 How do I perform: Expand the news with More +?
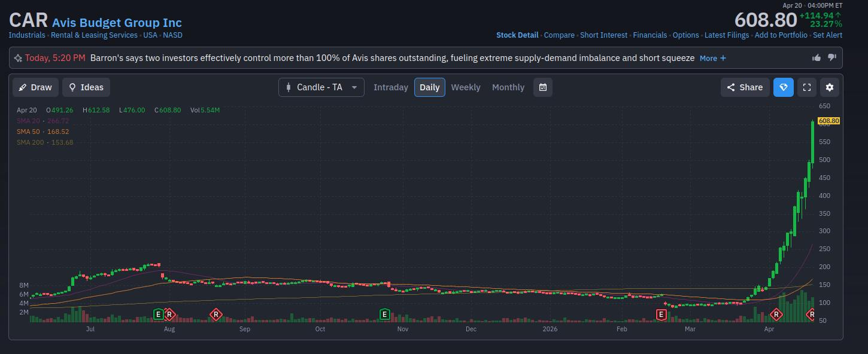coord(713,58)
